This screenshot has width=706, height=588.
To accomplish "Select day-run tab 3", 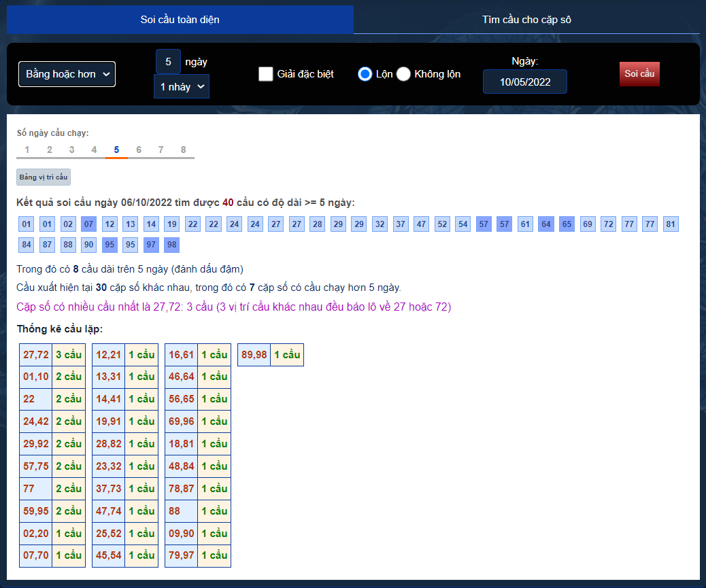I will (x=71, y=150).
